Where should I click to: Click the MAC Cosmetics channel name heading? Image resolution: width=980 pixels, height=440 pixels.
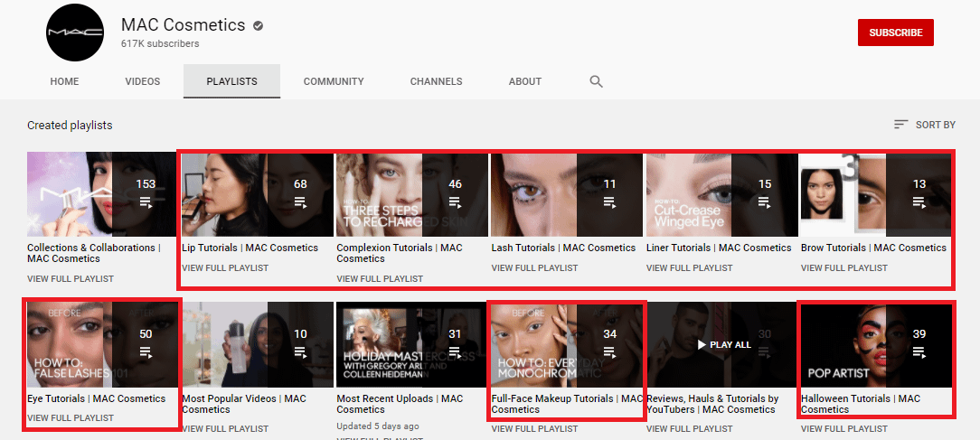tap(184, 25)
